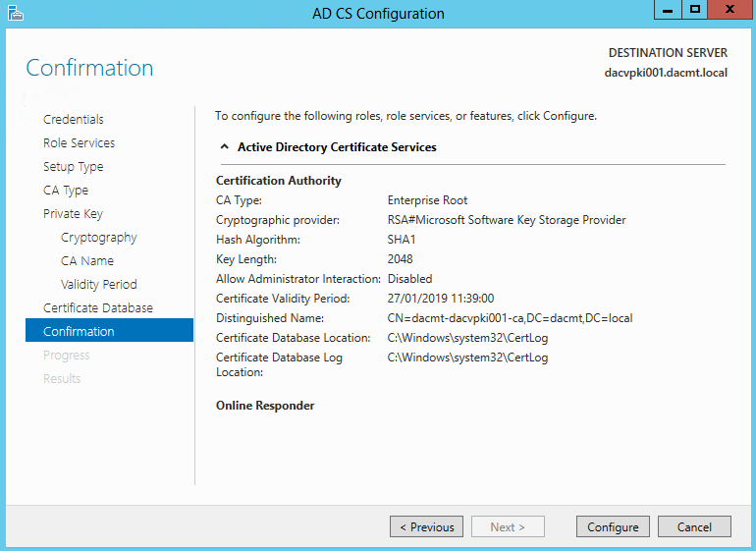The width and height of the screenshot is (756, 551).
Task: Click the AD CS Configuration title bar icon
Action: click(16, 13)
